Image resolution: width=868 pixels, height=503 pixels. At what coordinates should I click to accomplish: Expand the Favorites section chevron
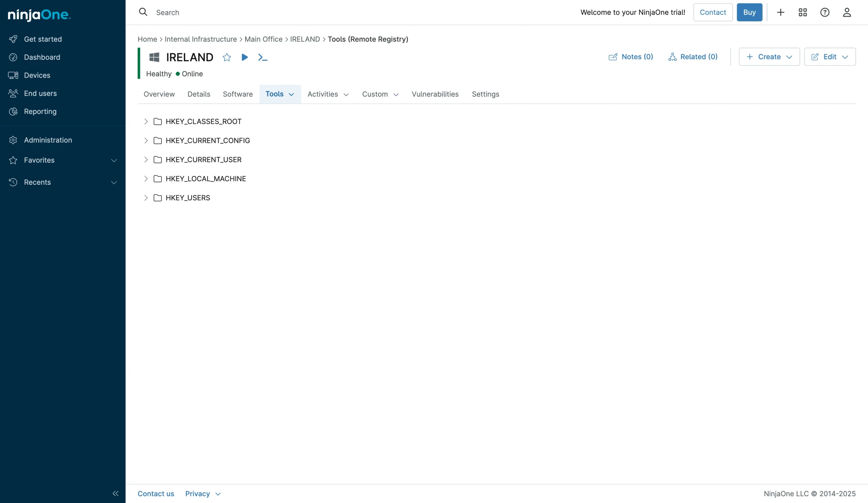tap(114, 160)
